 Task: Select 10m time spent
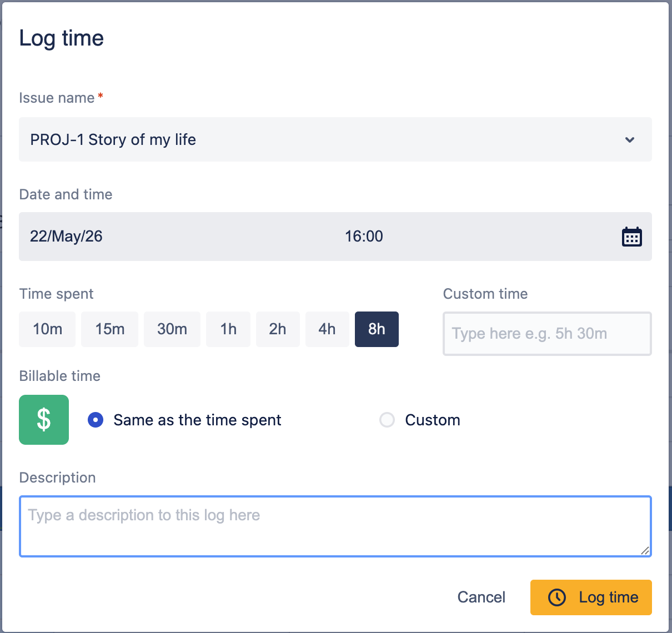pos(47,329)
